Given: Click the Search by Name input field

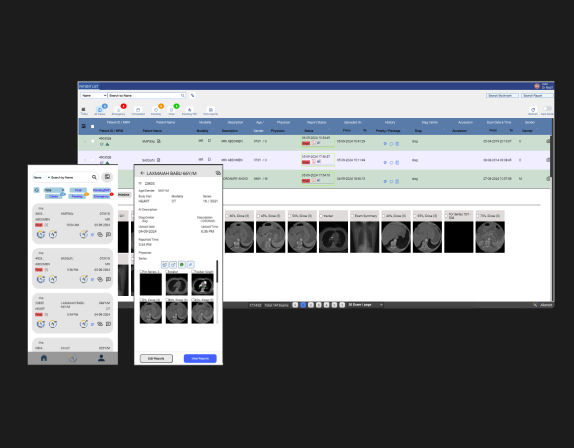Looking at the screenshot, I should tap(146, 96).
